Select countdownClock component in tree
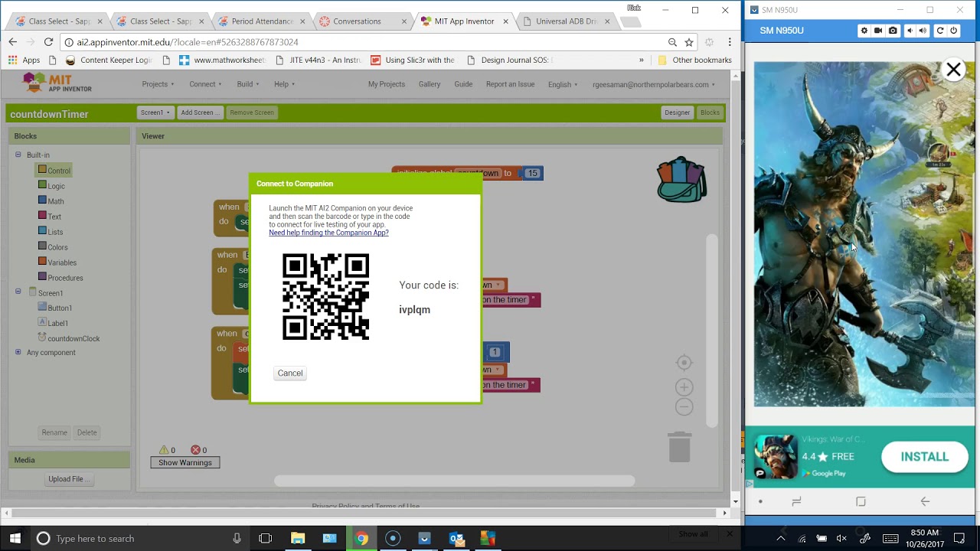This screenshot has width=980, height=551. point(68,338)
